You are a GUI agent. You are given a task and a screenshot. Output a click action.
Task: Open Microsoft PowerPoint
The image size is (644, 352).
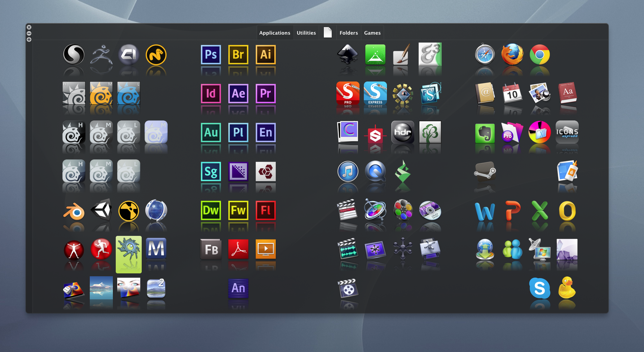(x=512, y=211)
